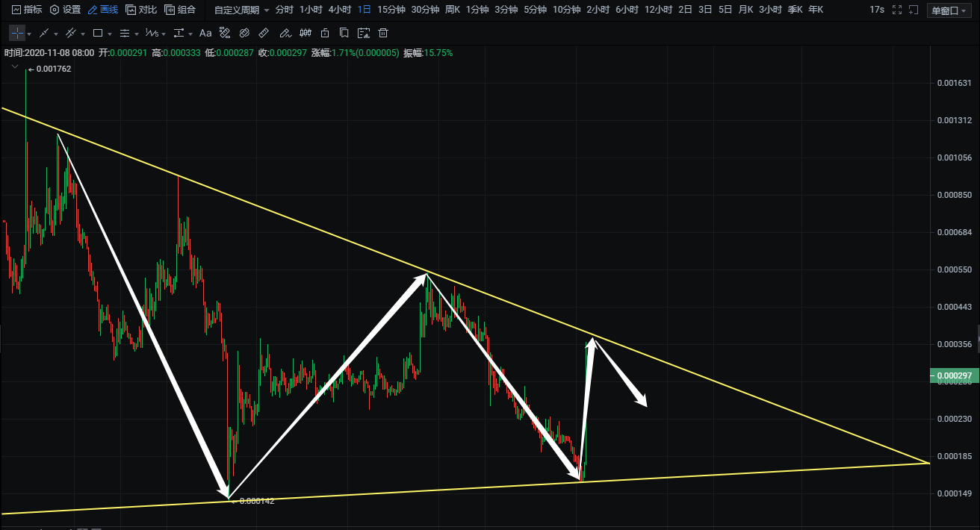Choose the Aa text annotation tool
980x530 pixels.
click(205, 33)
